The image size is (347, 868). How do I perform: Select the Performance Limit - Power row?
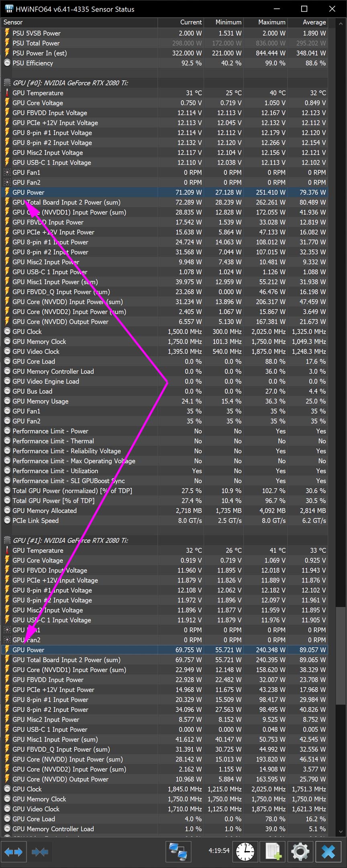coord(164,431)
